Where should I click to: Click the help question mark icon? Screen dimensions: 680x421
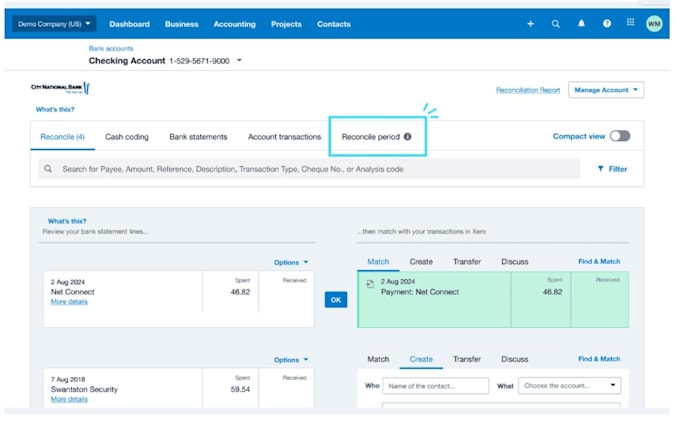[607, 23]
